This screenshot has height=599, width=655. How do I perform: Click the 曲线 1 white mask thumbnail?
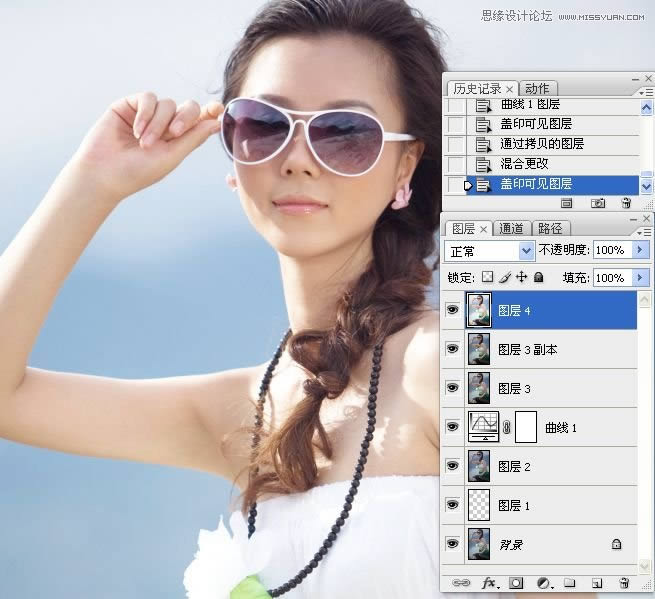tap(526, 427)
